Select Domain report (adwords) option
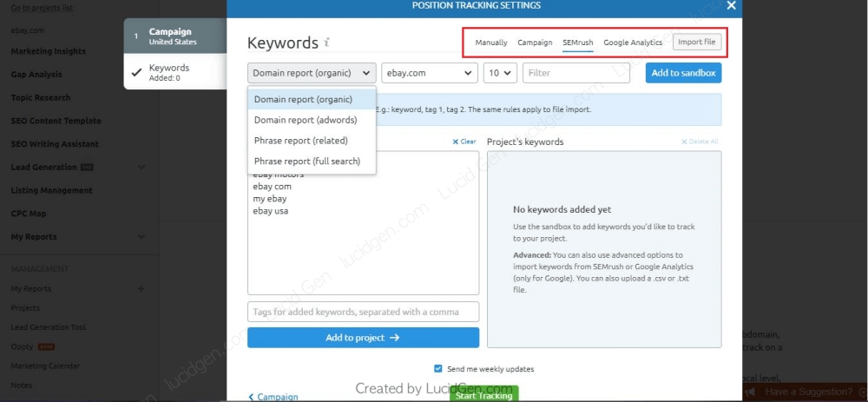 [312, 120]
